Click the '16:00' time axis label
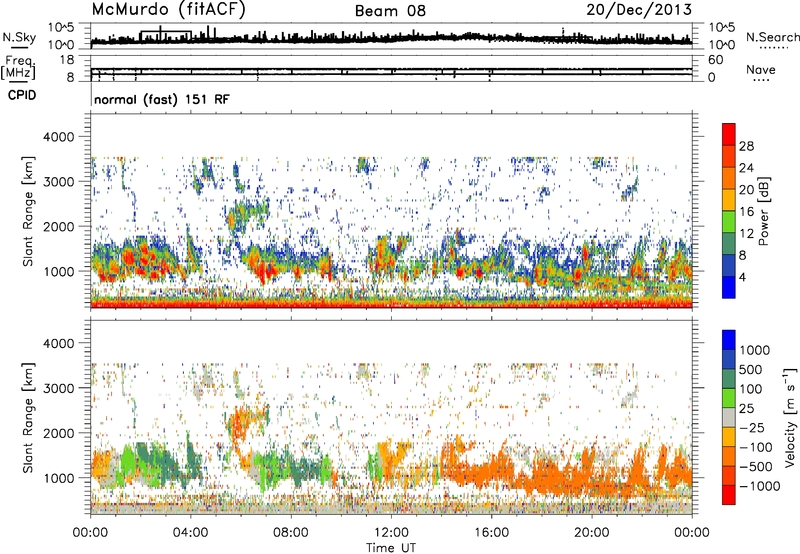The width and height of the screenshot is (800, 554). pos(491,533)
